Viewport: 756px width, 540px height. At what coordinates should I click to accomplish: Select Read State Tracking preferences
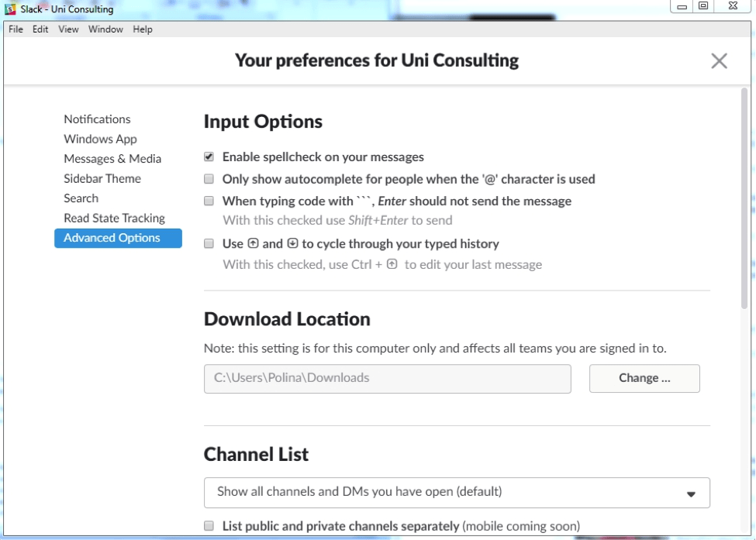point(115,218)
